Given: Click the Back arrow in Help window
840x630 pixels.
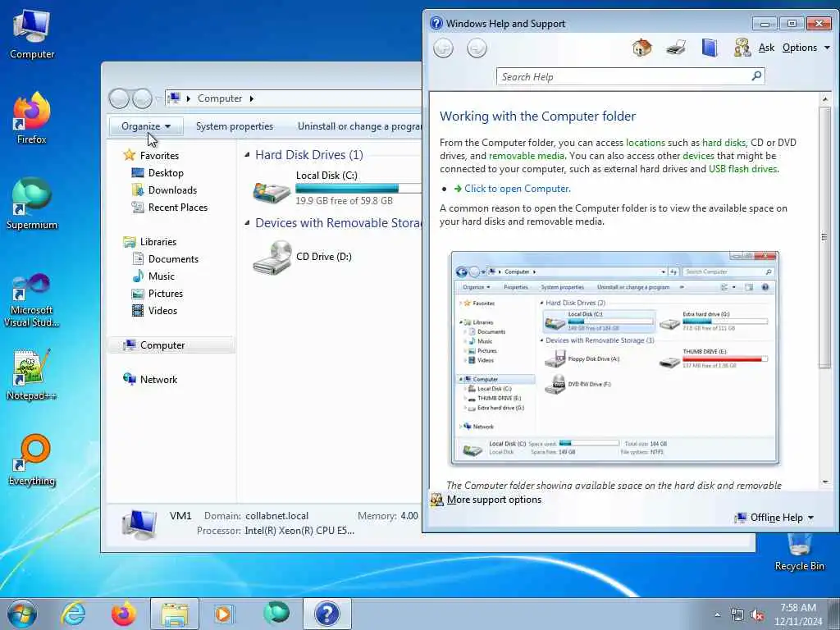Looking at the screenshot, I should click(443, 48).
